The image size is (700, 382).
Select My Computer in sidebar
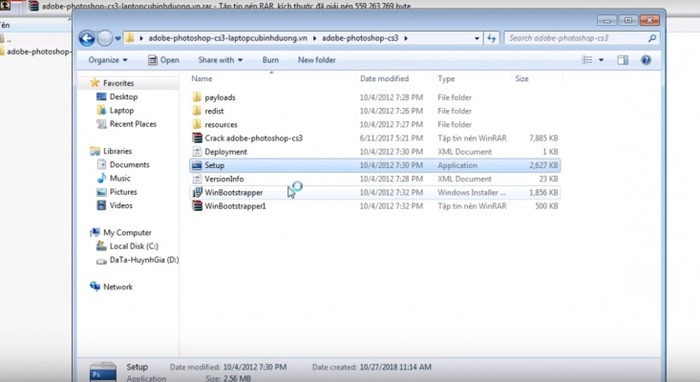121,233
